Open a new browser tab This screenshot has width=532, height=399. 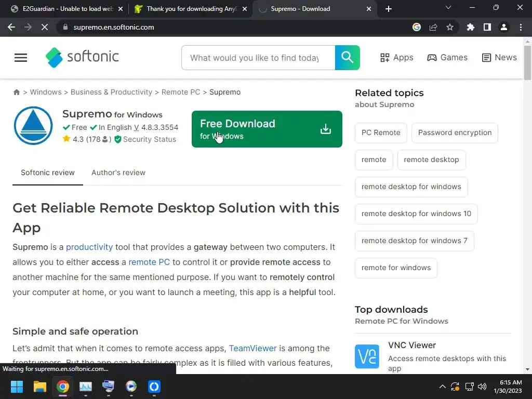[x=389, y=9]
